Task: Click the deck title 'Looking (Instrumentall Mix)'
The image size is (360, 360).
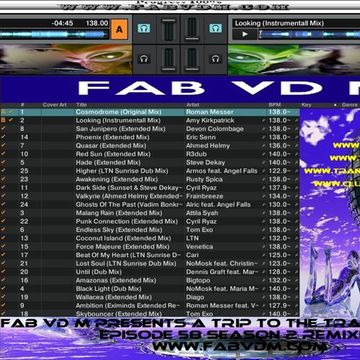Action: click(279, 23)
